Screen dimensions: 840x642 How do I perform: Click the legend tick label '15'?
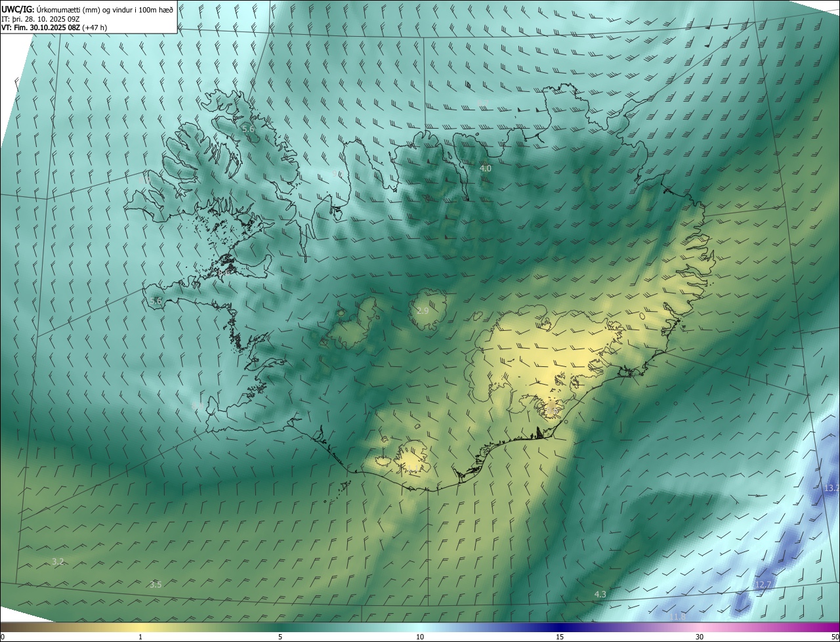point(560,637)
